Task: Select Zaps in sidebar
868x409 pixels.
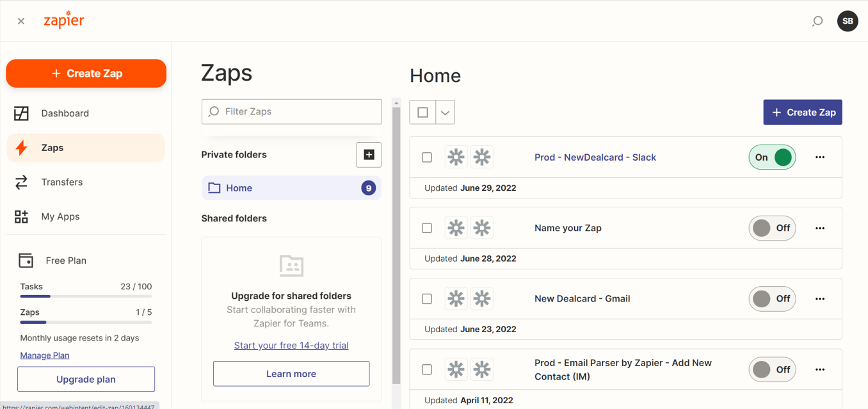Action: point(86,148)
